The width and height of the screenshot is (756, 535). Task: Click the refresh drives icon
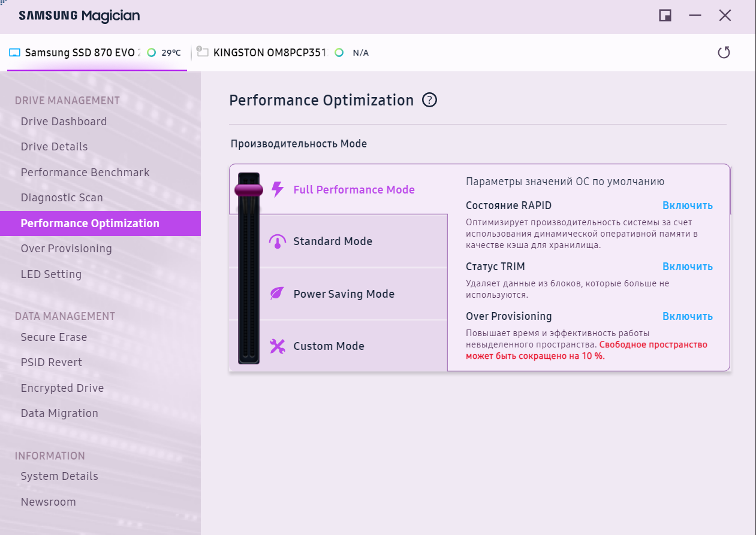coord(724,53)
